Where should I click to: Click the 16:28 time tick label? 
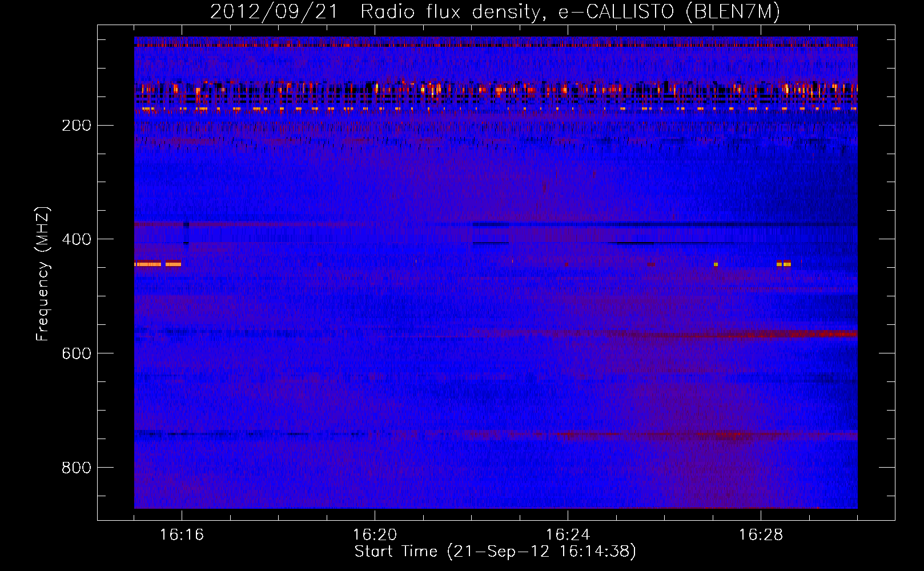(x=761, y=535)
